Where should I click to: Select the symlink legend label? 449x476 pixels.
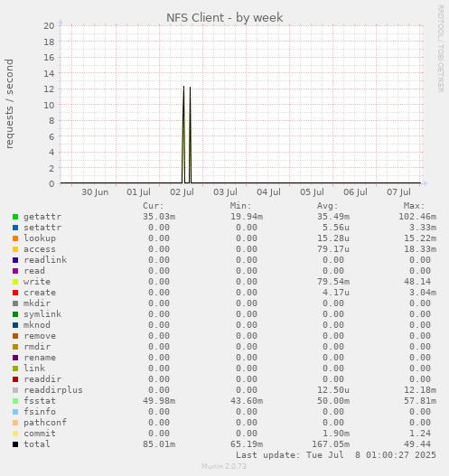[42, 314]
